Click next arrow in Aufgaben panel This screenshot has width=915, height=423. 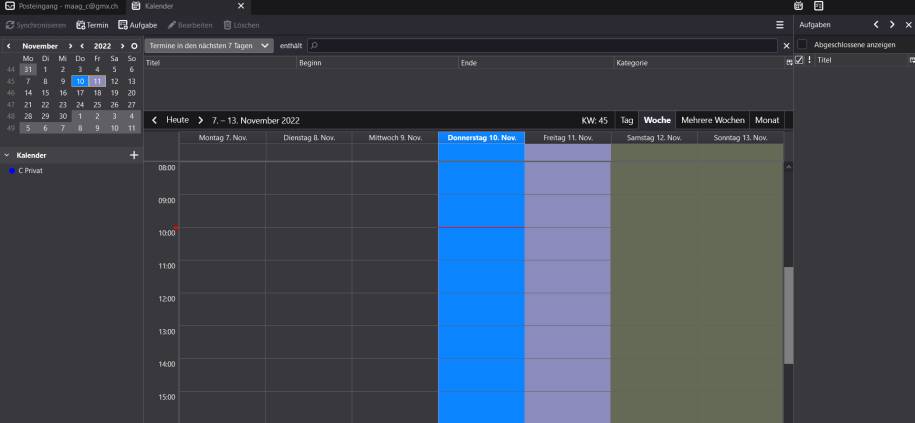point(892,25)
